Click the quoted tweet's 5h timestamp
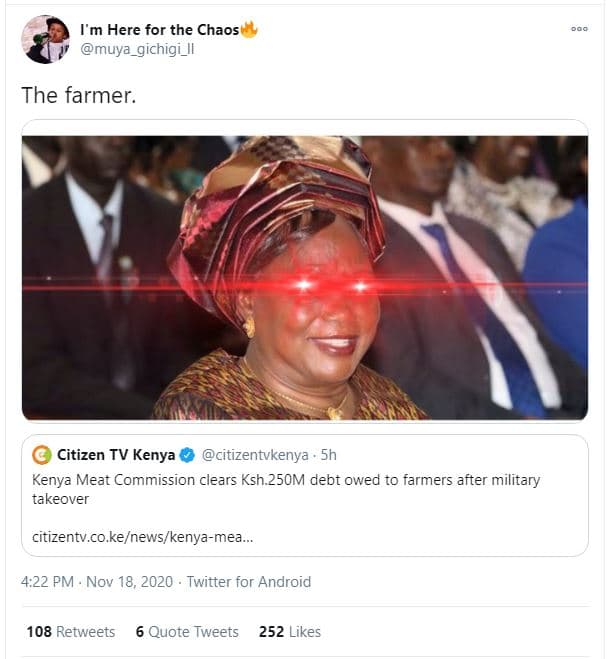The image size is (607, 659). pyautogui.click(x=329, y=455)
